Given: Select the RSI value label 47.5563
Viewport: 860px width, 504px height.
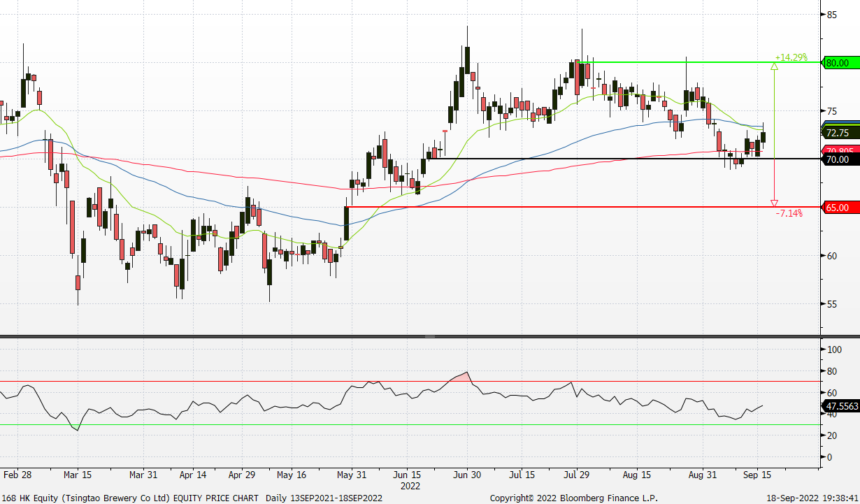Looking at the screenshot, I should tap(841, 405).
